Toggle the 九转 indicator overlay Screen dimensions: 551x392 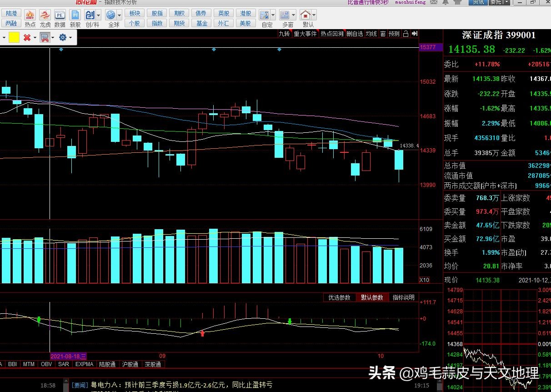coord(284,34)
